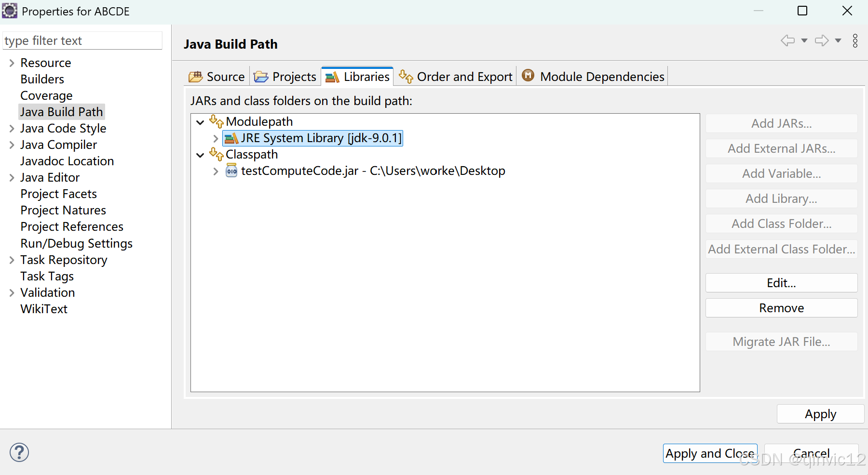Expand the testComputeCode.jar entry
The height and width of the screenshot is (475, 868).
pos(216,171)
